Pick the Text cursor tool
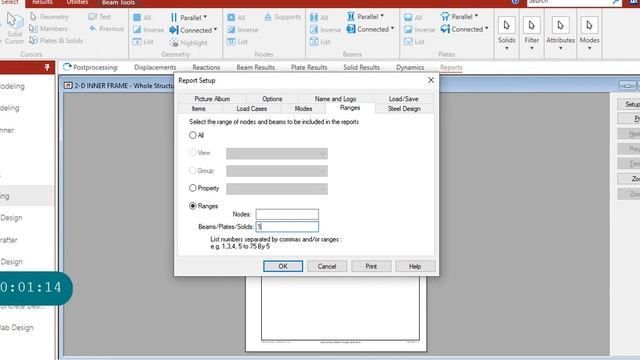 click(100, 17)
